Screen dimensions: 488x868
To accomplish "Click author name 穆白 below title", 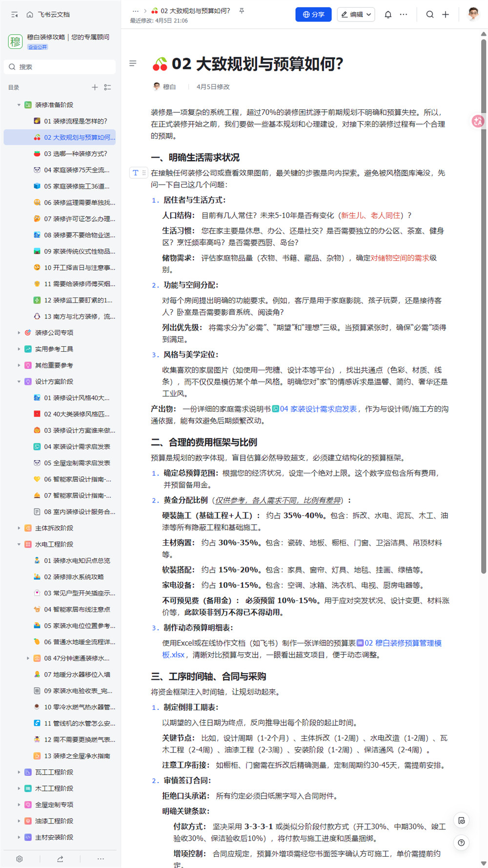I will 169,87.
